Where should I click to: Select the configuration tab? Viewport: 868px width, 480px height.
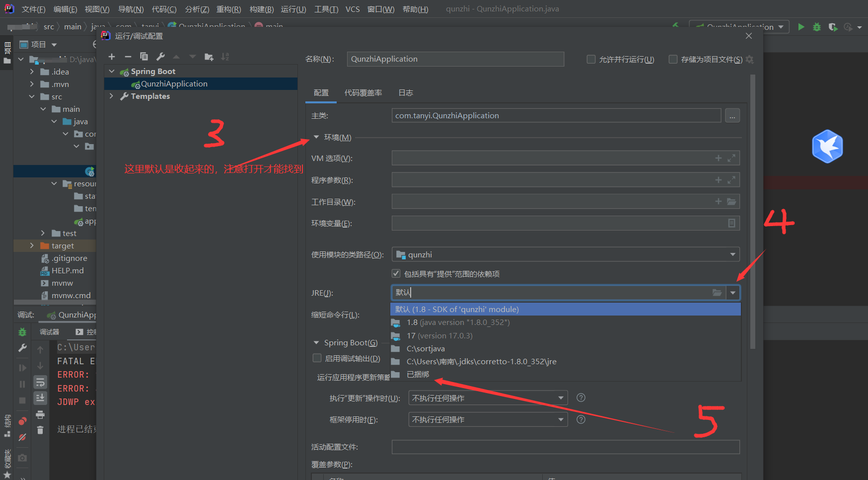point(321,93)
